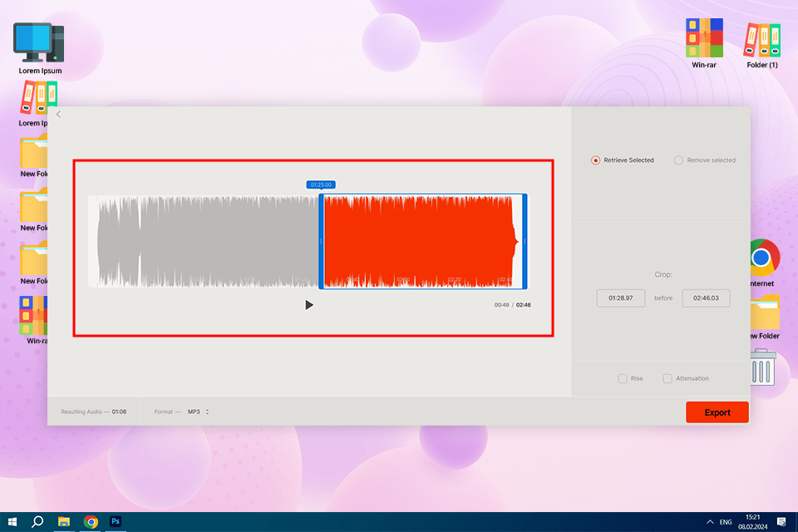Screen dimensions: 798x532
Task: Click the right blue selection handle
Action: point(525,241)
